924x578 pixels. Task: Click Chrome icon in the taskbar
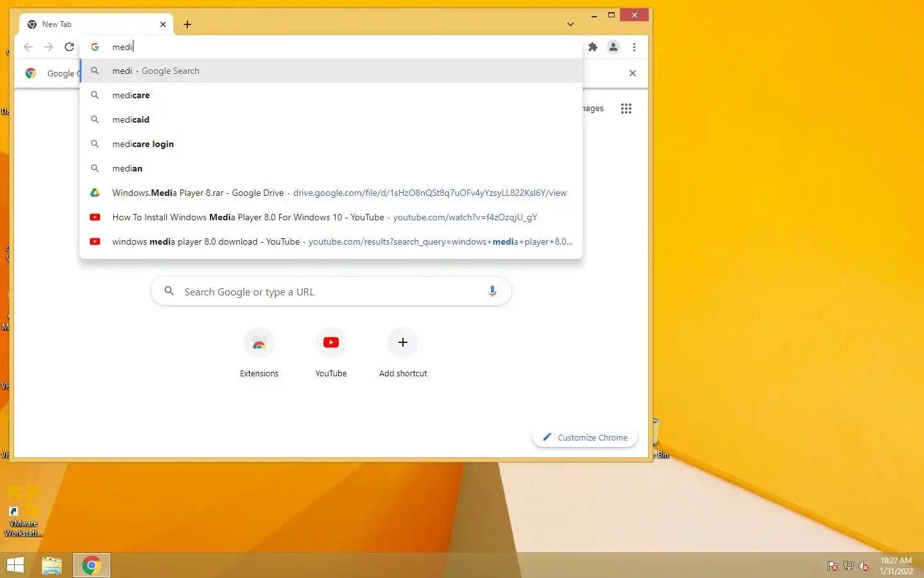tap(91, 565)
